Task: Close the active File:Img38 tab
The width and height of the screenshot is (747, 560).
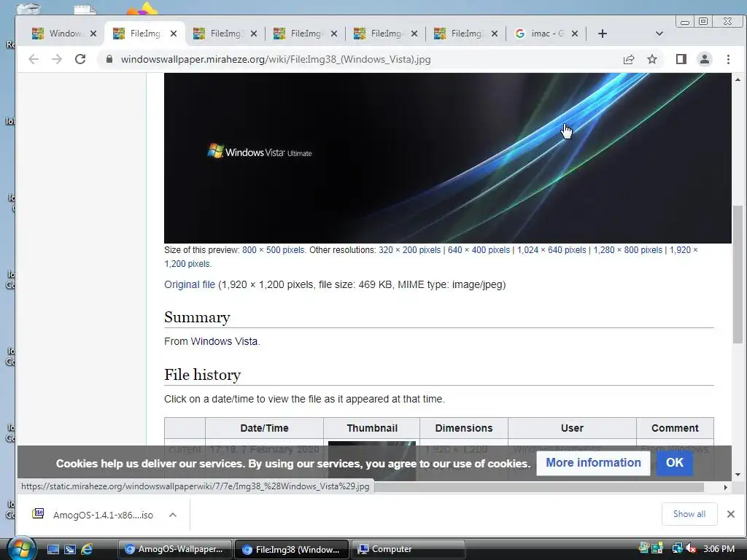Action: pos(174,34)
